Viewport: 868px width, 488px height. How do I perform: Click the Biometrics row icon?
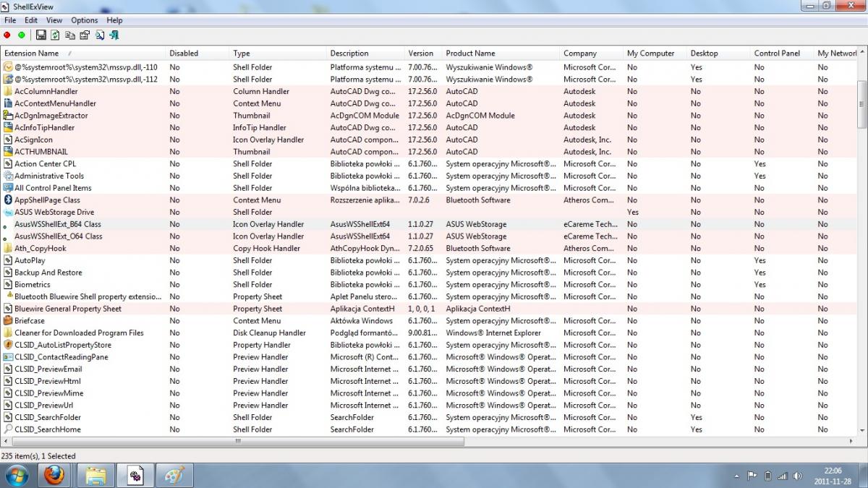coord(8,285)
